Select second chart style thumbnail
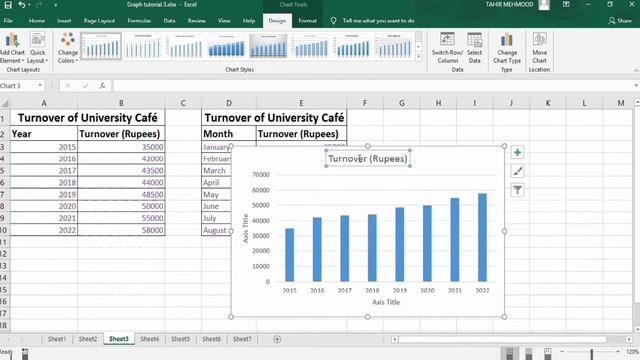 point(143,46)
